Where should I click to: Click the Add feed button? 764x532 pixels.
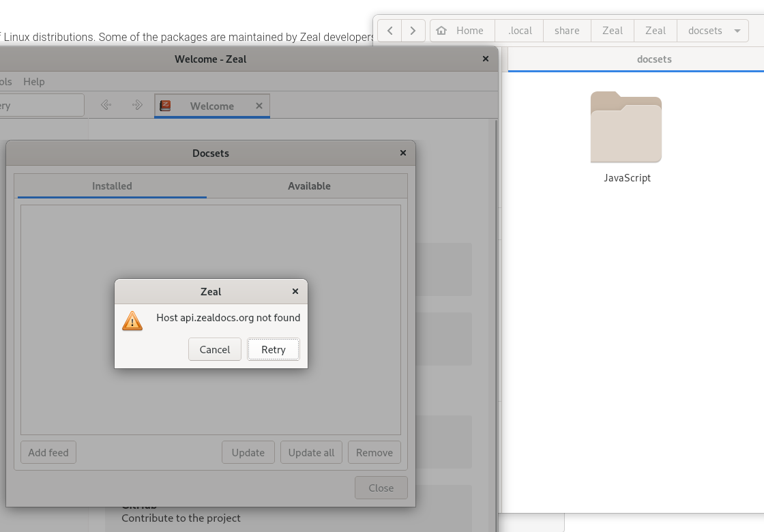48,452
